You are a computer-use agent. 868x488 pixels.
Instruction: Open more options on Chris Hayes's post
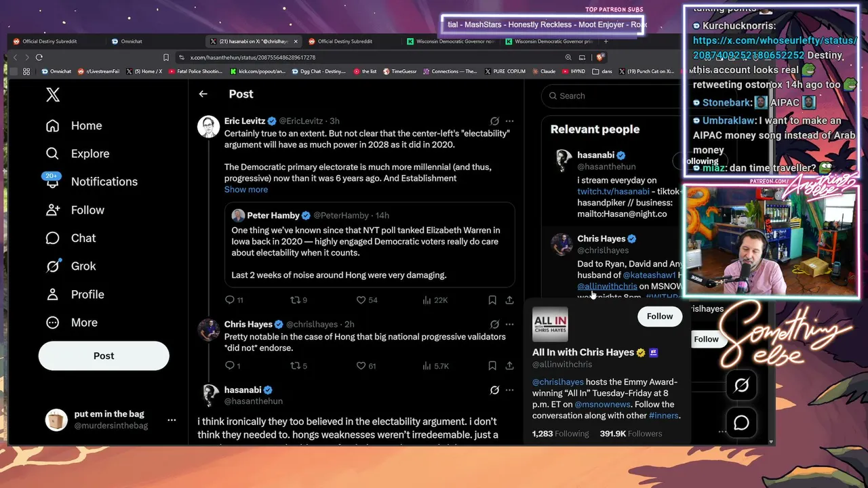click(509, 325)
